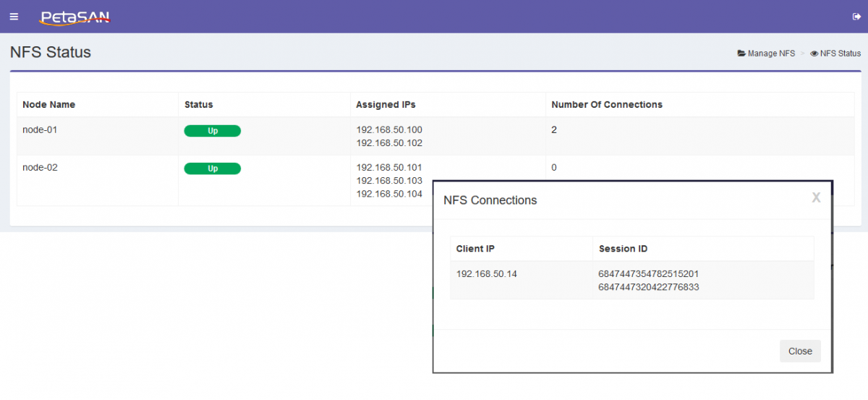The image size is (868, 400).
Task: Click the PetaSAN logo
Action: (75, 17)
